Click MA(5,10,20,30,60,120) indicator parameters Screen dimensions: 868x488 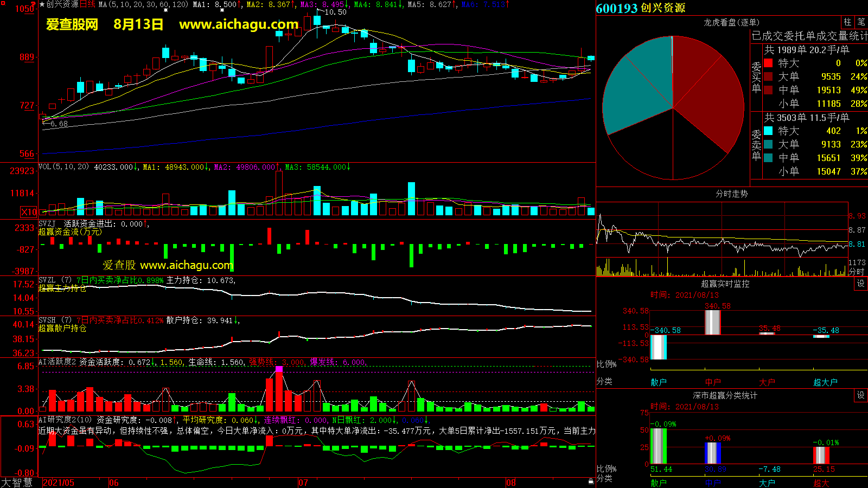click(x=143, y=4)
